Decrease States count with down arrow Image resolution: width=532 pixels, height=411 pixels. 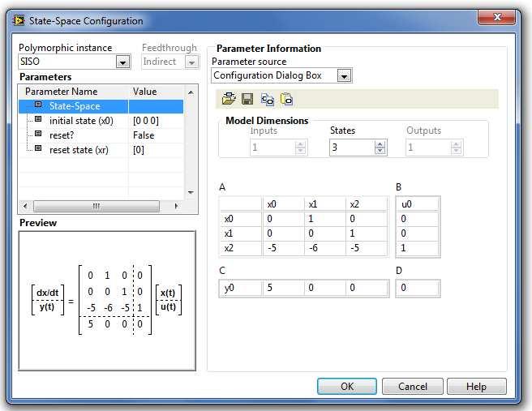(380, 151)
